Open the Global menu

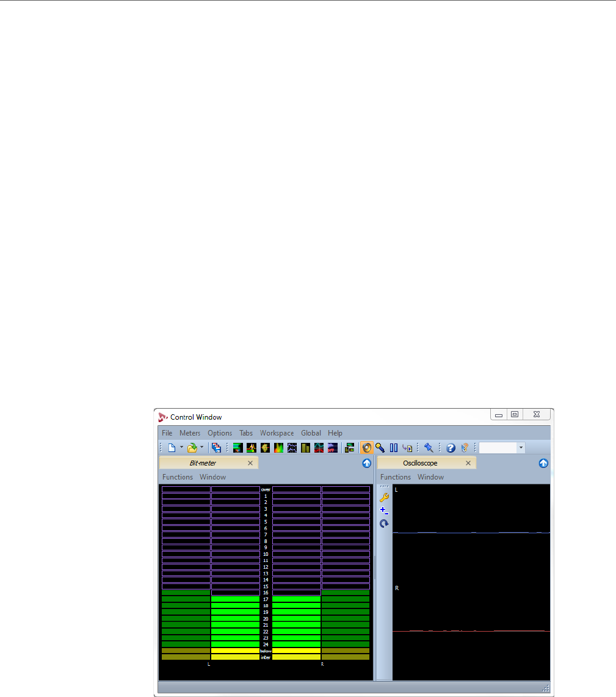[x=311, y=433]
